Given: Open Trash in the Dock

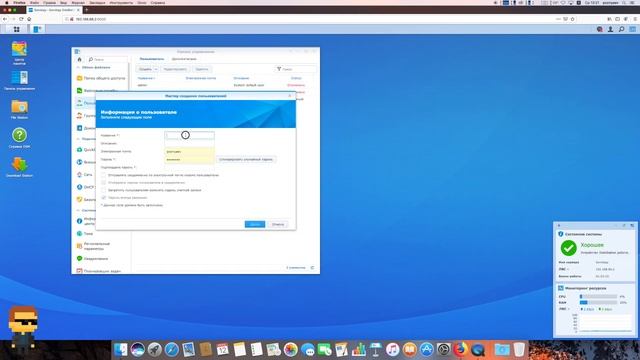Looking at the screenshot, I should point(519,350).
